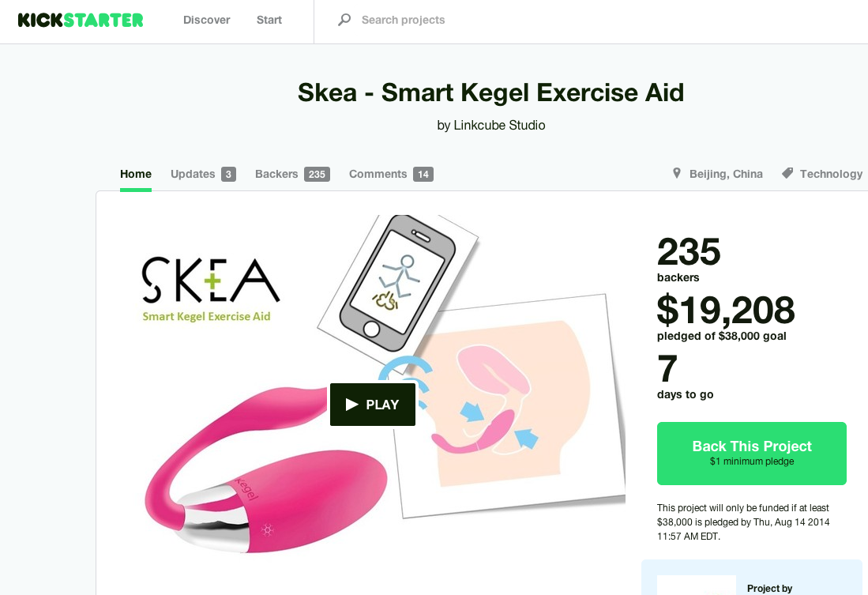Switch to the Comments tab
Screen dimensions: 868x595
click(378, 174)
